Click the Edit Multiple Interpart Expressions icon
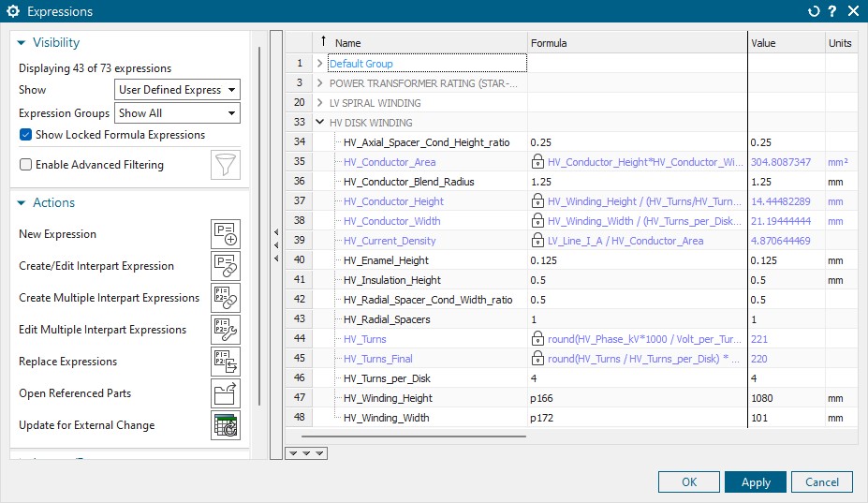Screen dimensions: 868x503 pos(225,330)
